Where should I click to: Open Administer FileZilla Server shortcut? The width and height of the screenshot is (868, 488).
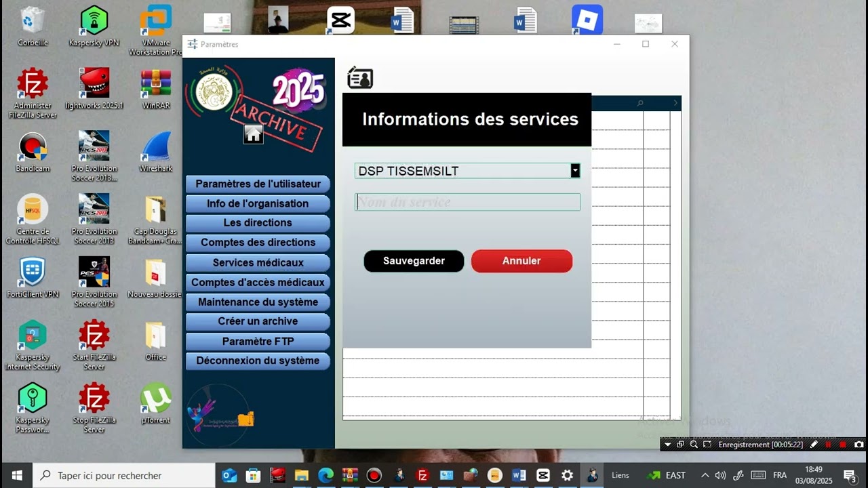33,94
